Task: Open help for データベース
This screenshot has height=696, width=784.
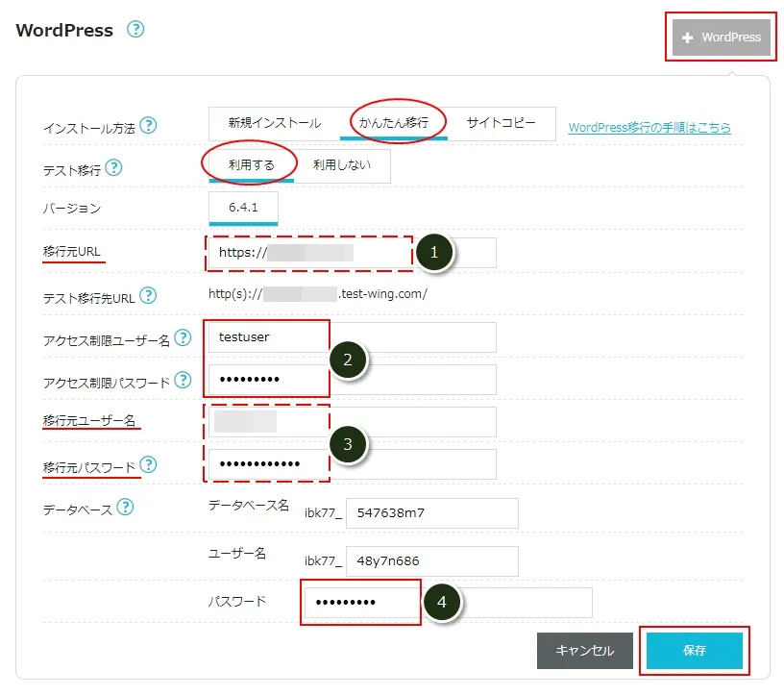Action: point(125,507)
